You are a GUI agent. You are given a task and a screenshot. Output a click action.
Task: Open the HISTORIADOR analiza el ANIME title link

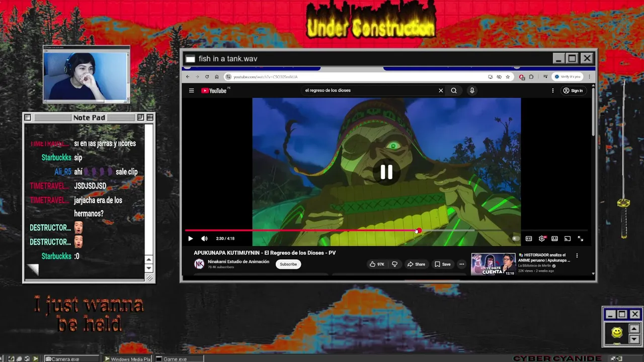[x=544, y=258]
